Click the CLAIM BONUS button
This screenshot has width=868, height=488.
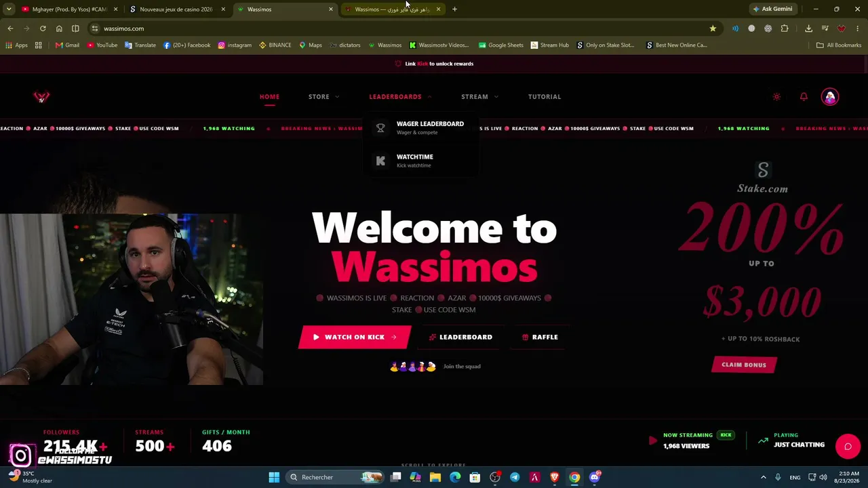point(744,365)
